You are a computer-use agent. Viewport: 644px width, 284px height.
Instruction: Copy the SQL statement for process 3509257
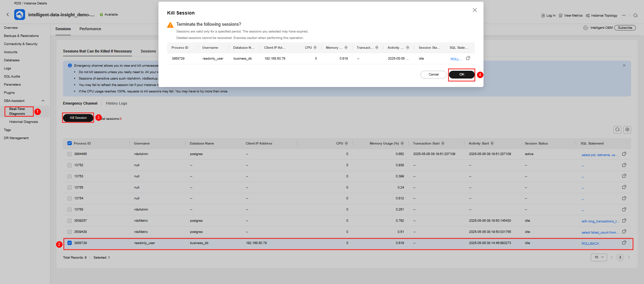624,221
